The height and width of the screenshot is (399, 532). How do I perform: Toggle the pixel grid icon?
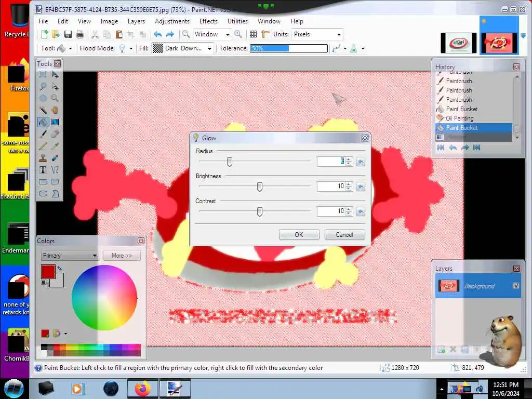[x=253, y=34]
